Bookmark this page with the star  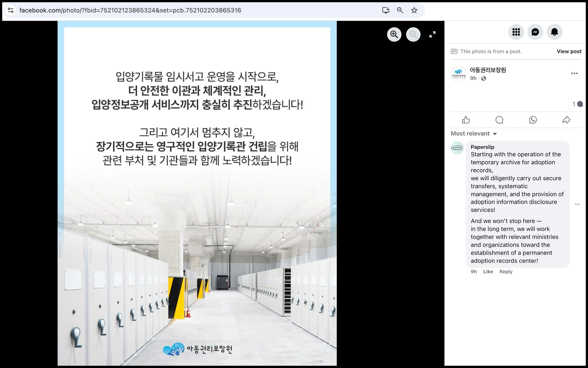[414, 10]
